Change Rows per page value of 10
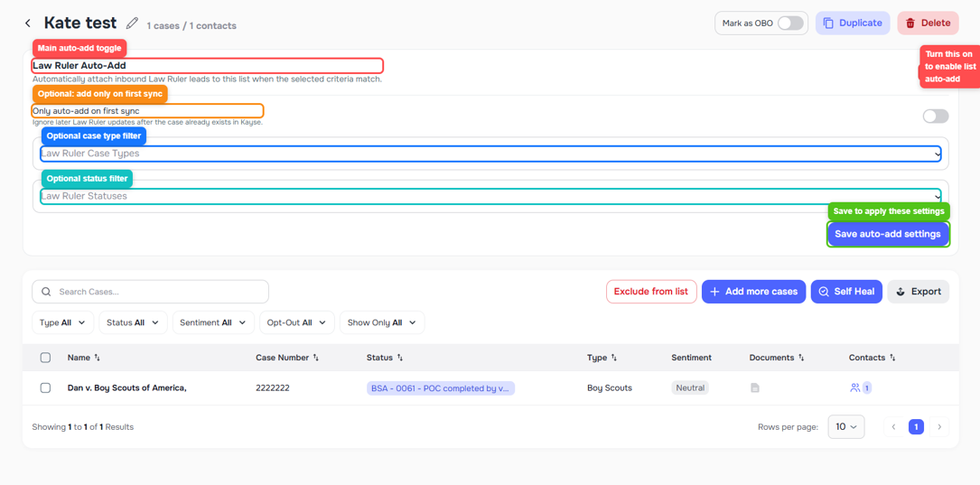Screen dimensions: 980x485 tap(846, 427)
